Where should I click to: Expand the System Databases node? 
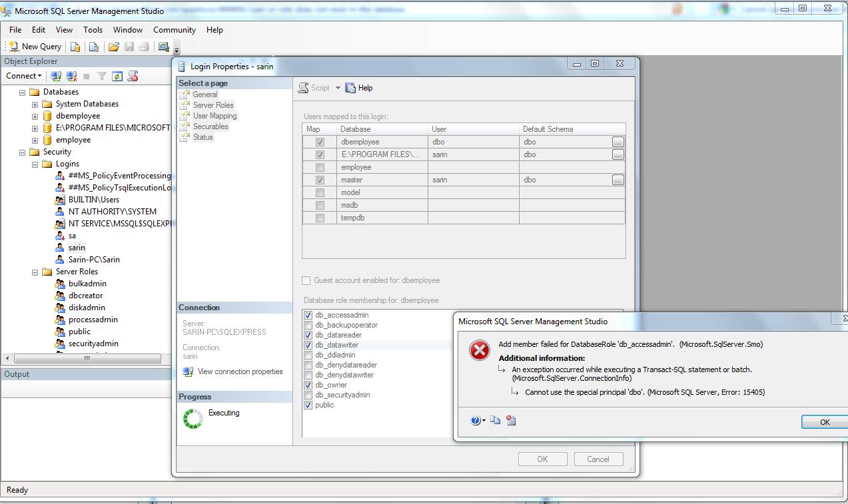(35, 105)
